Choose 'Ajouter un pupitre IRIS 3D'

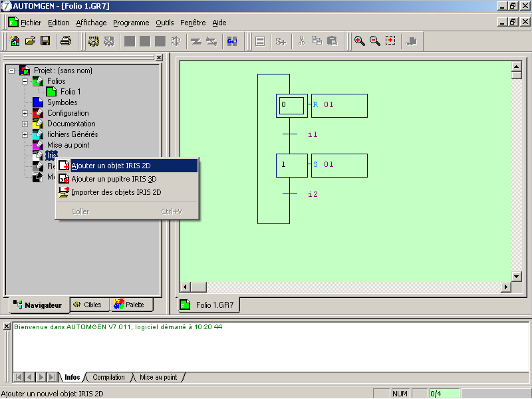click(x=114, y=179)
